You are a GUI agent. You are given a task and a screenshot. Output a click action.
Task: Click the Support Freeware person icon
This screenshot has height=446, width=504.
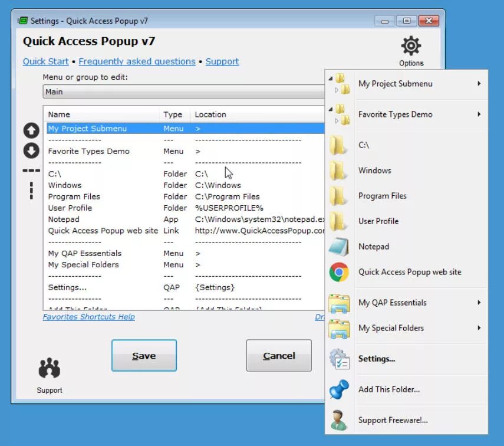(x=339, y=420)
